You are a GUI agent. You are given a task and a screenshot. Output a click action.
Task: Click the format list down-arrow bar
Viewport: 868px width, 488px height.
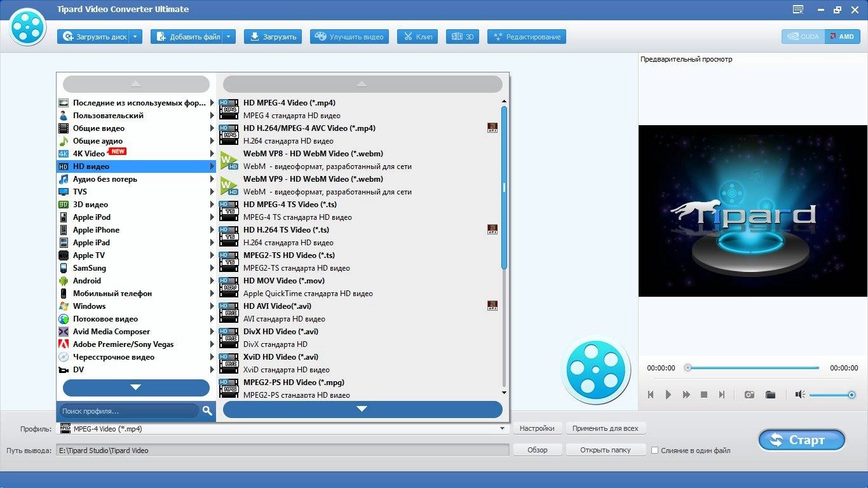(x=362, y=409)
